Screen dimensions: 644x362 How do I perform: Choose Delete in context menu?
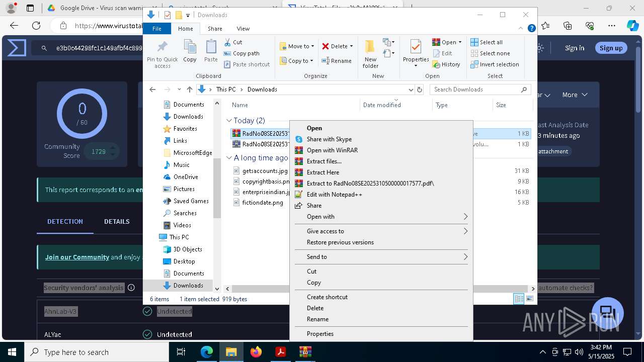[x=381, y=308]
